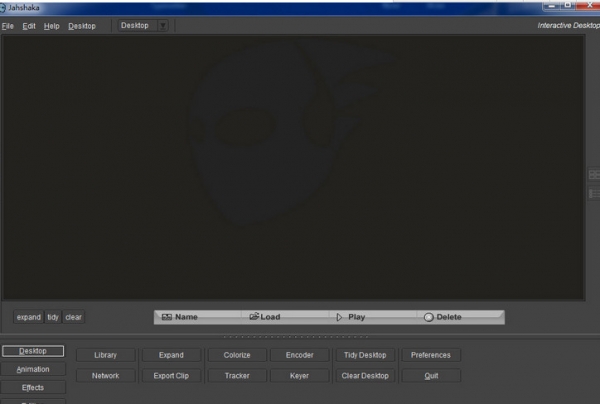This screenshot has width=600, height=404.
Task: Click the Tidy Desktop button
Action: (365, 355)
